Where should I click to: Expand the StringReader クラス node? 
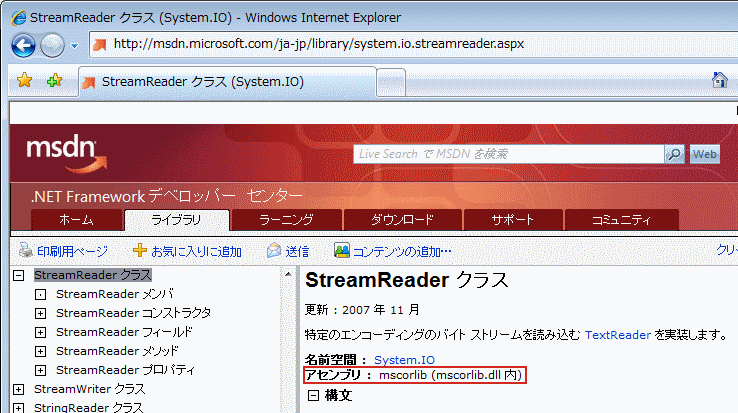pyautogui.click(x=18, y=408)
